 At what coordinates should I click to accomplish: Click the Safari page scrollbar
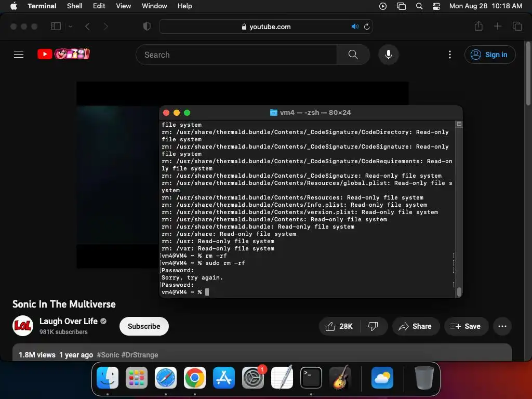point(528,74)
